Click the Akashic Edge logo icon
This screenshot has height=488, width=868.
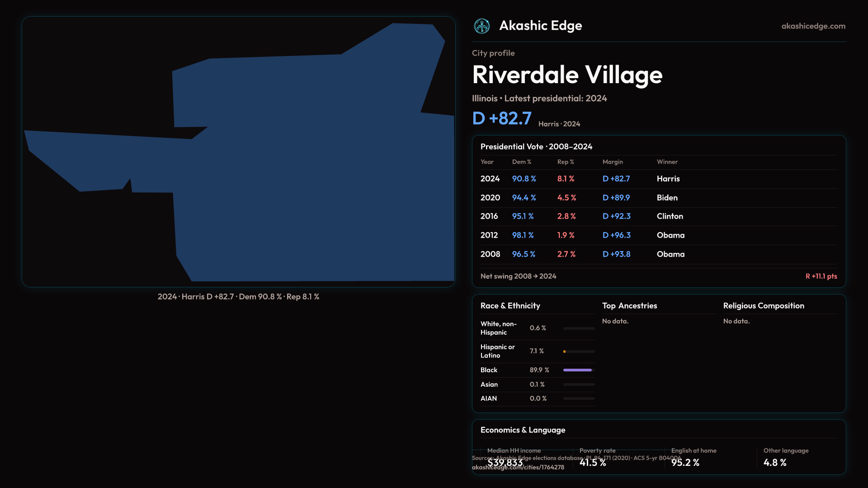tap(481, 26)
